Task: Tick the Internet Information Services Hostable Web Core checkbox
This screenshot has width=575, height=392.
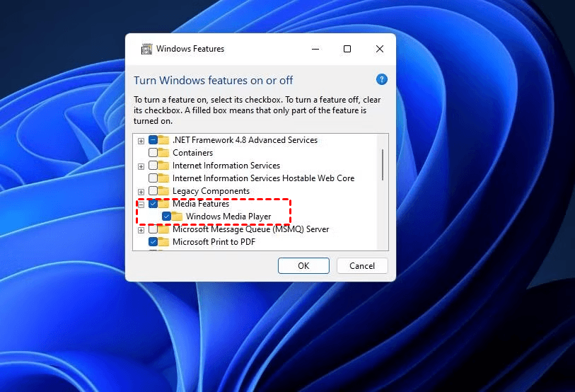Action: click(x=153, y=178)
